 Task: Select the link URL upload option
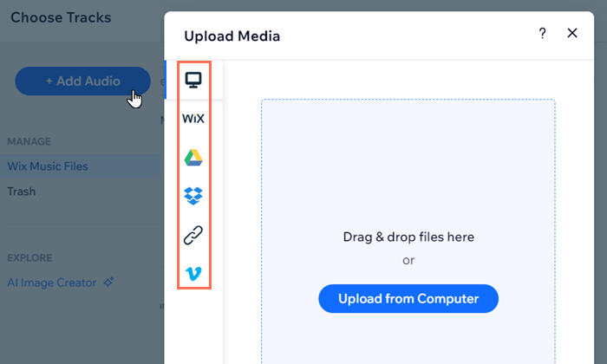193,235
